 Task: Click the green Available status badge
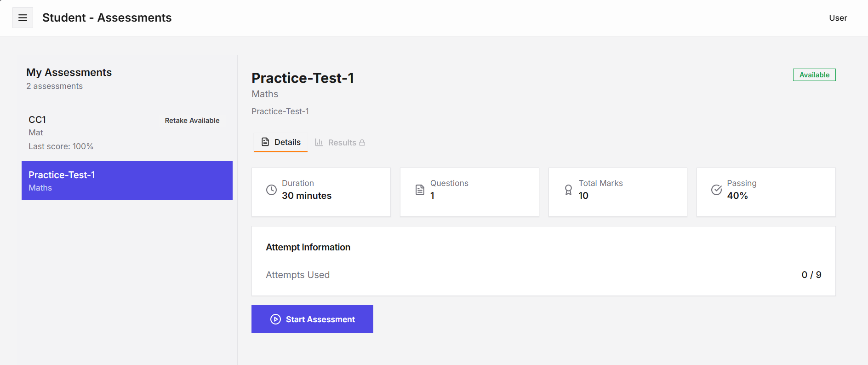[814, 75]
